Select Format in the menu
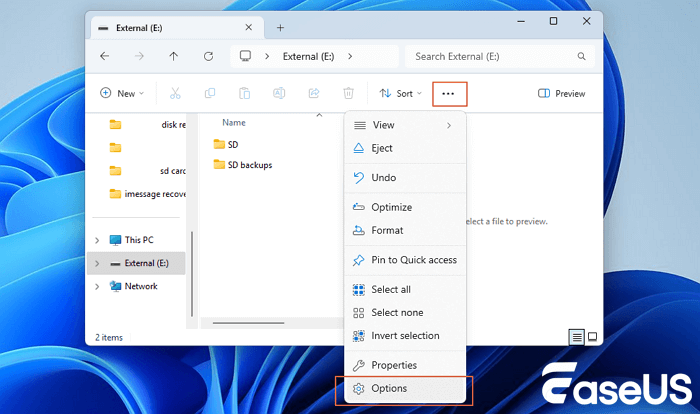The width and height of the screenshot is (700, 414). pos(405,230)
